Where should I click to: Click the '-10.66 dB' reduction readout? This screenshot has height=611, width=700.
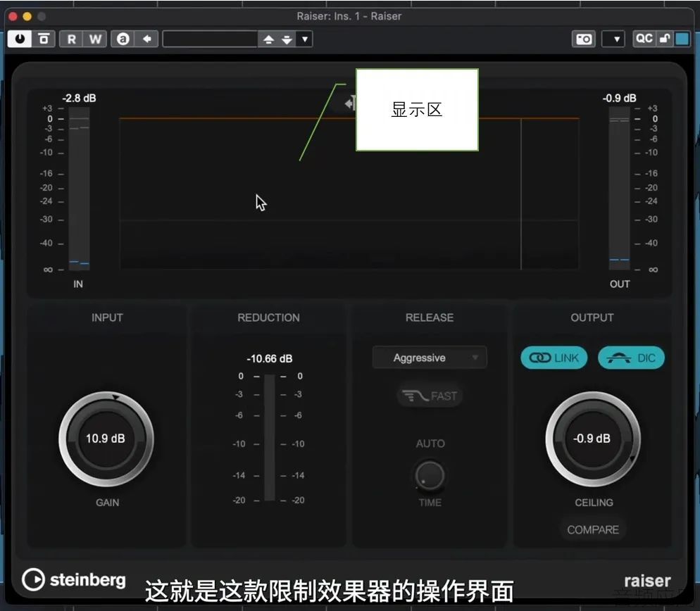[x=270, y=358]
